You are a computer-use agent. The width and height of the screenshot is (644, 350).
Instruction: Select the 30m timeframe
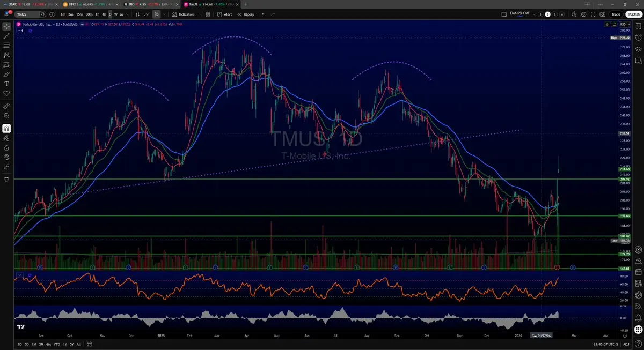[89, 14]
